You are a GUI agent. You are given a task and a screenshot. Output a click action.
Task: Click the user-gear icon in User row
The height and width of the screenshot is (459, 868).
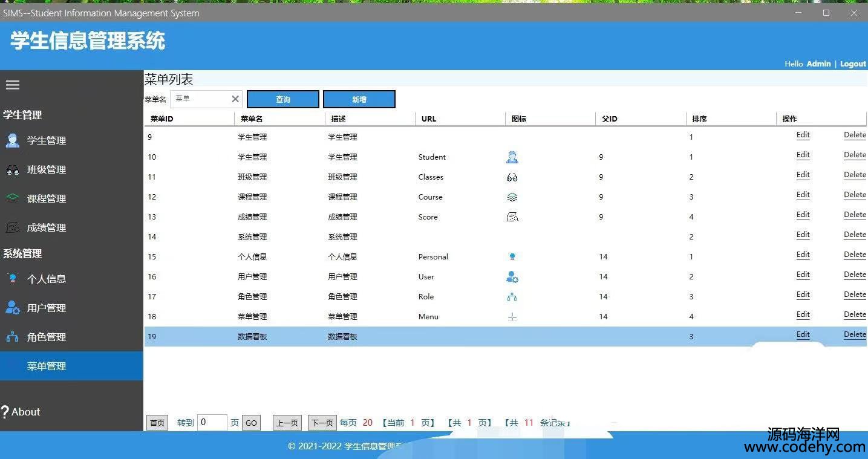(512, 277)
